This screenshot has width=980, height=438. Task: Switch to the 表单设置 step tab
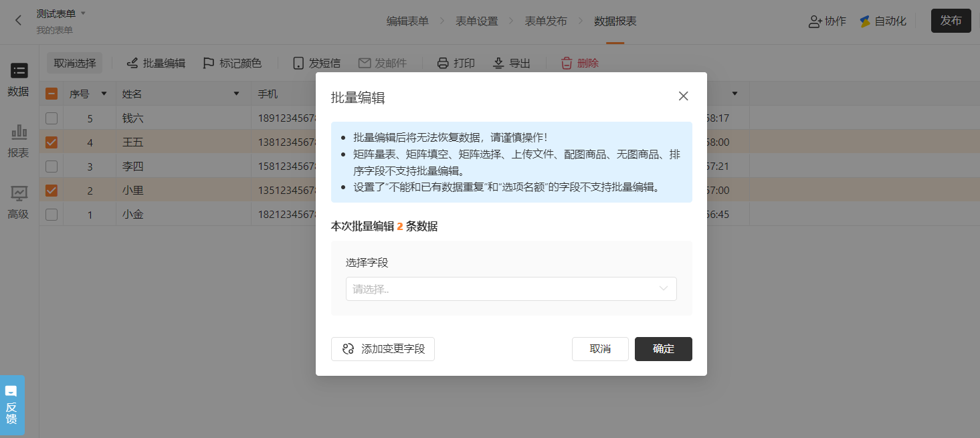tap(477, 21)
